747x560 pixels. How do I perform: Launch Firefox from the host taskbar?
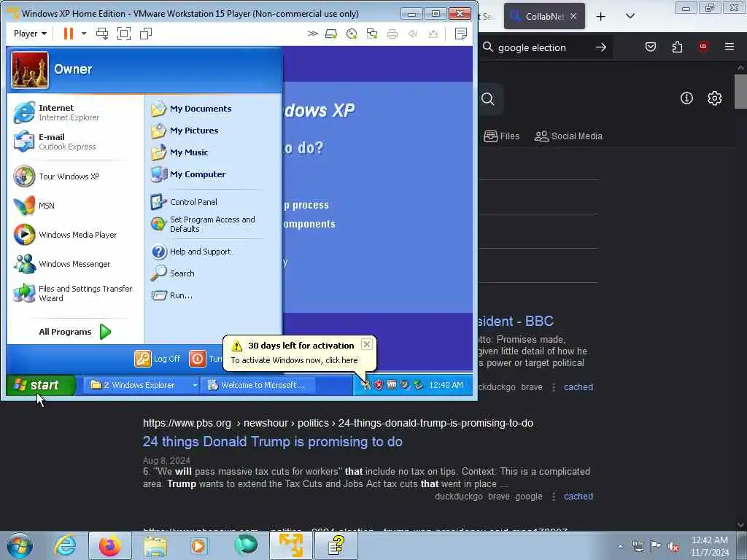click(x=110, y=545)
